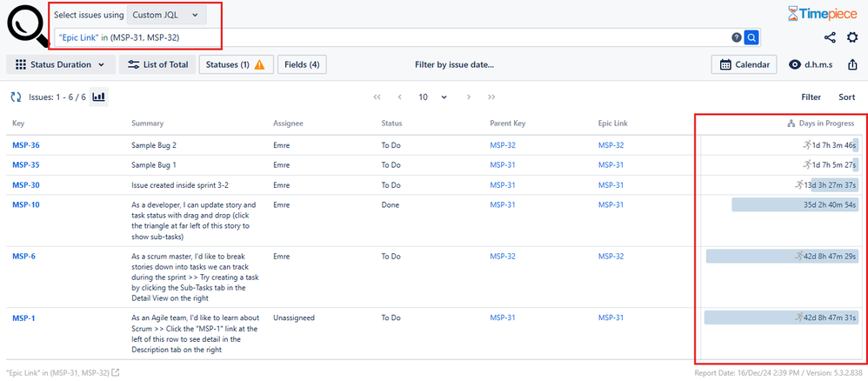The image size is (868, 381).
Task: Click Filter above the table
Action: coord(811,97)
